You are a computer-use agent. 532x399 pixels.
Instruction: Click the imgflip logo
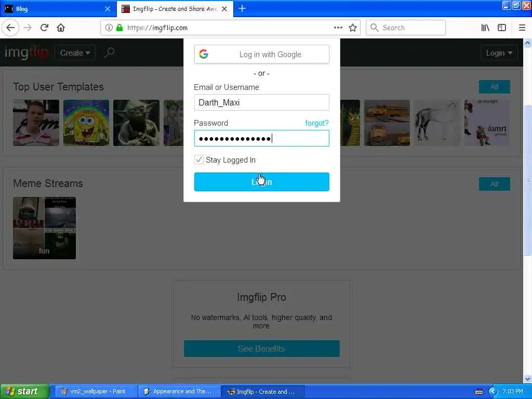26,52
